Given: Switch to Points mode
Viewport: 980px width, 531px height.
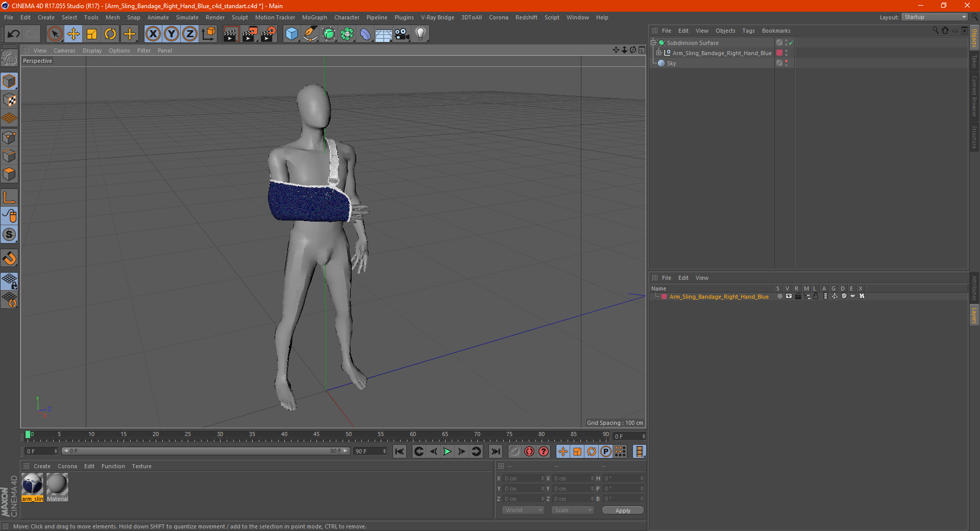Looking at the screenshot, I should pos(9,137).
